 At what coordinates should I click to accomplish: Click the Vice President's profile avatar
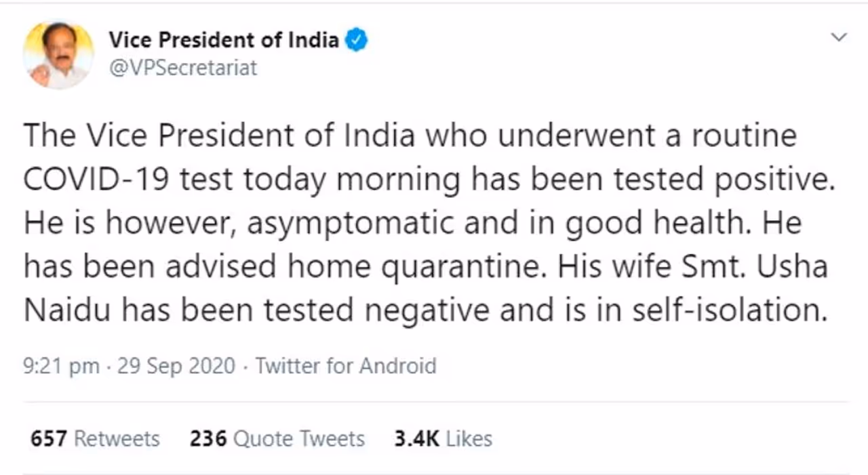tap(58, 54)
